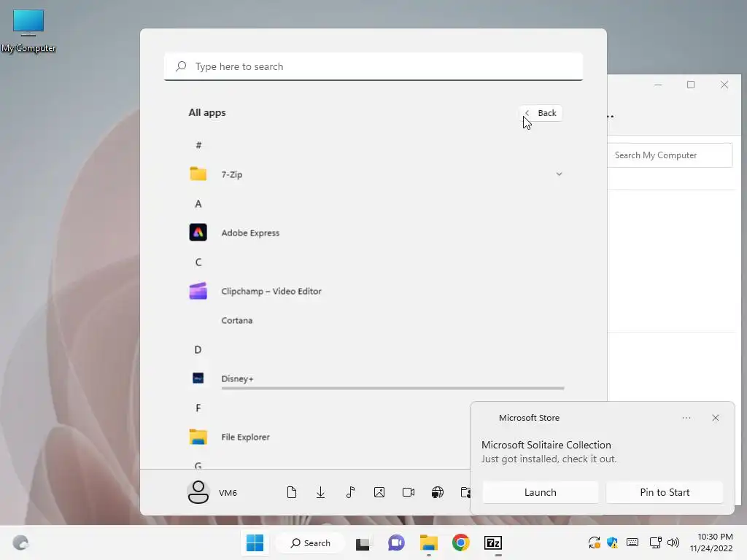
Task: Open Clipchamp – Video Editor app icon
Action: click(198, 291)
